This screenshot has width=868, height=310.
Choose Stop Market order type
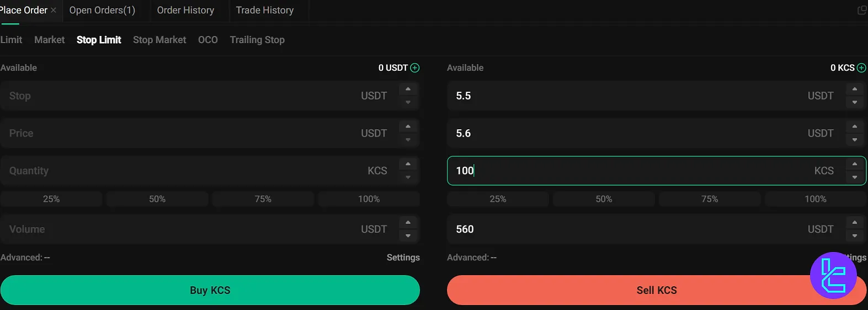point(159,40)
